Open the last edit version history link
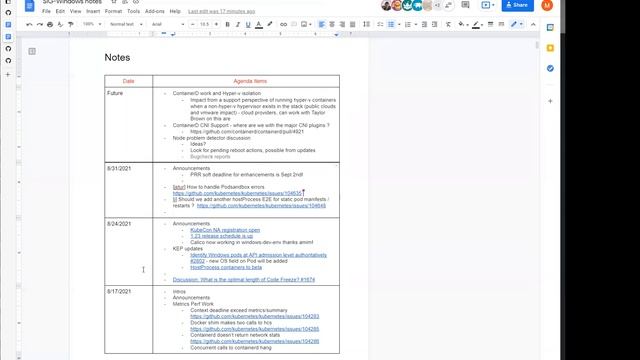Image resolution: width=640 pixels, height=360 pixels. point(222,11)
